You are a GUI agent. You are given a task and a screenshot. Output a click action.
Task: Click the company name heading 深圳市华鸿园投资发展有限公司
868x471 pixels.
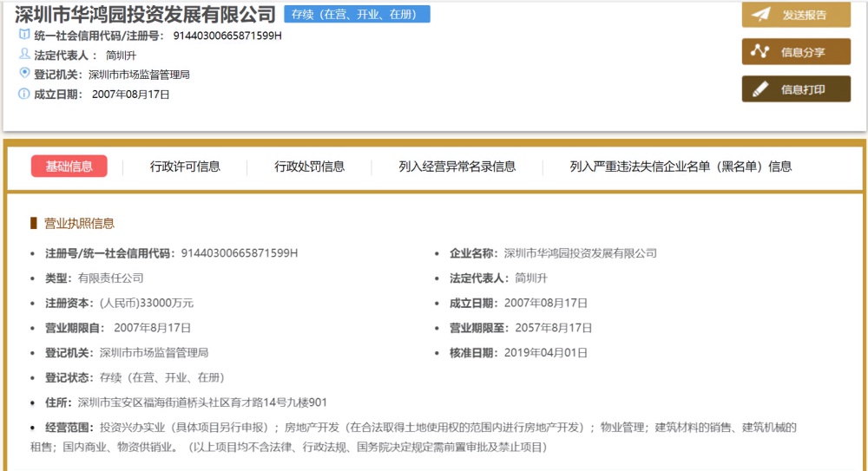(145, 14)
